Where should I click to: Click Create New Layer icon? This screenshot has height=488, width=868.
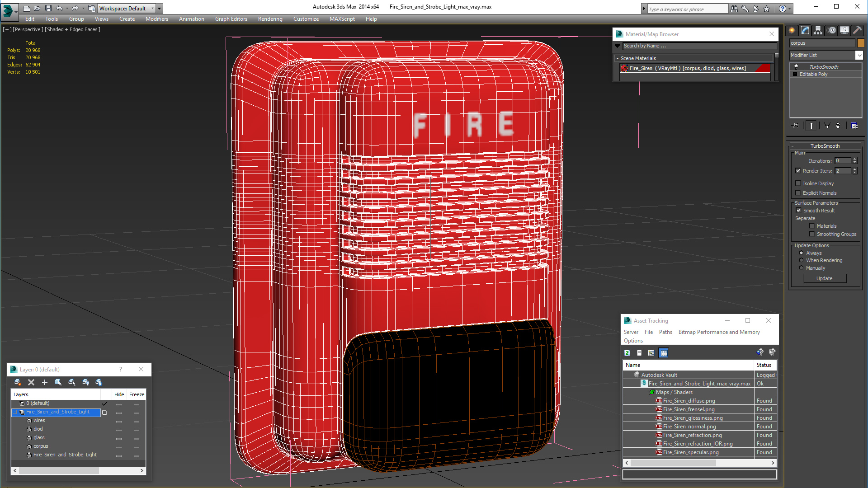(x=18, y=382)
